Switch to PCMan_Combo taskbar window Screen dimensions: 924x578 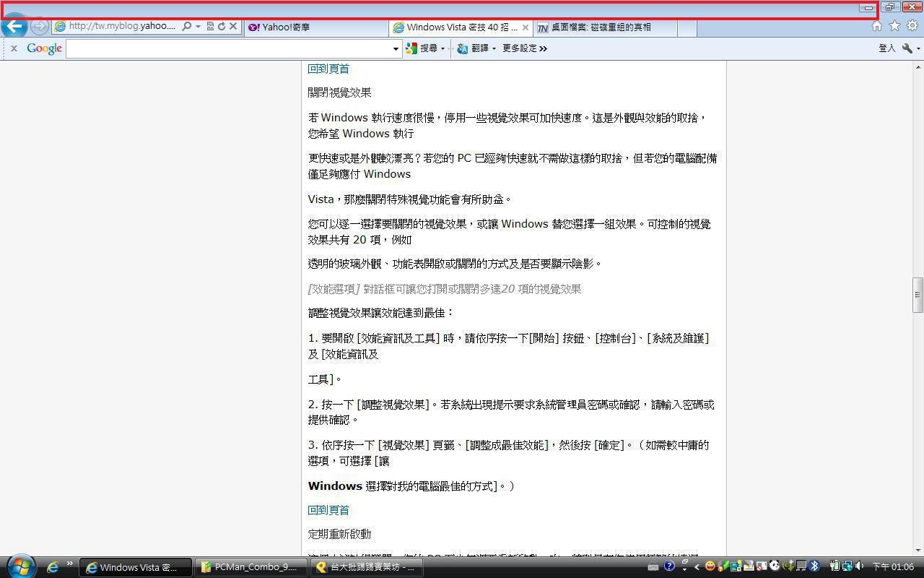tap(251, 567)
